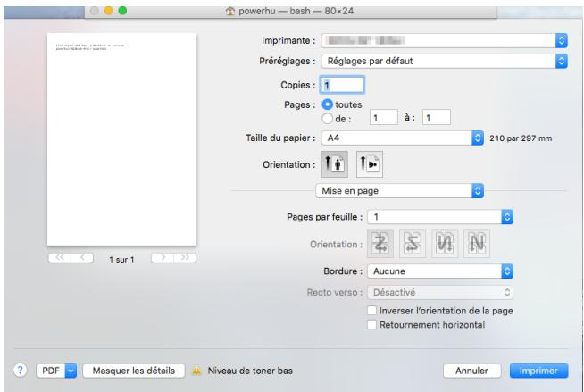Screen dimensions: 584x392
Task: Go to previous preview page
Action: 82,257
